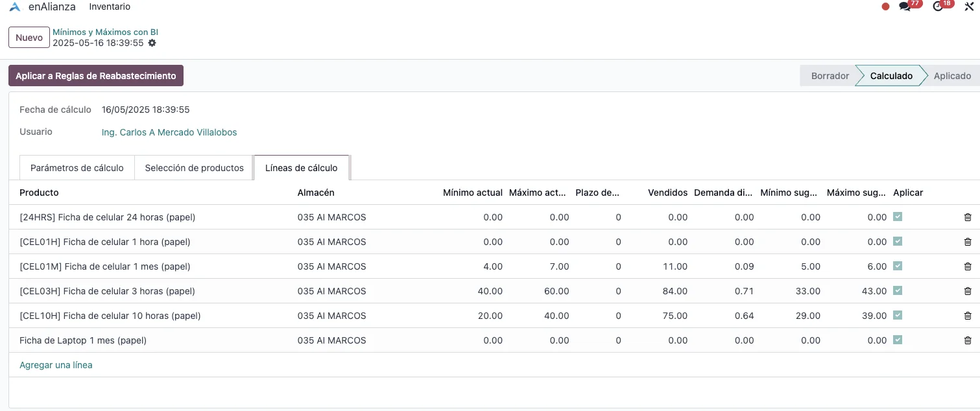Uncheck Aplicar for CEL10H Ficha de celular
The width and height of the screenshot is (980, 411).
[898, 316]
